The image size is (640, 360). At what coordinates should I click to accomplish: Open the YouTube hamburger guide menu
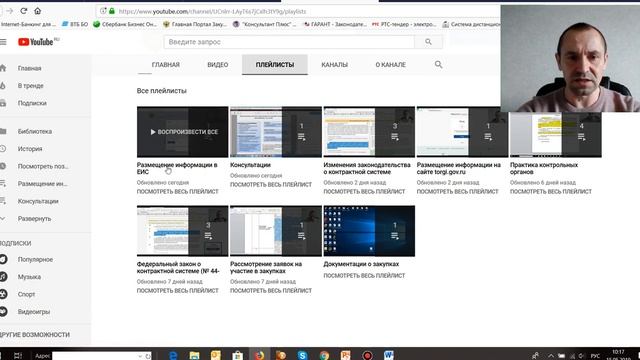pyautogui.click(x=3, y=42)
